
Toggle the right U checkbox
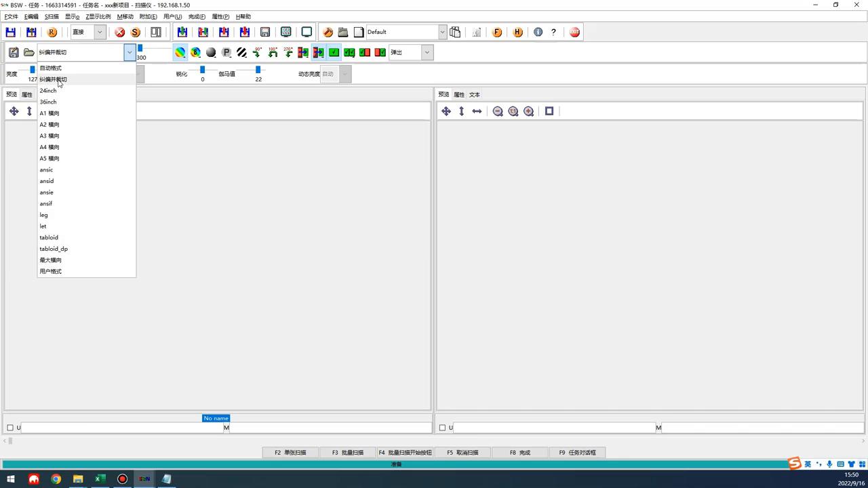[x=442, y=428]
